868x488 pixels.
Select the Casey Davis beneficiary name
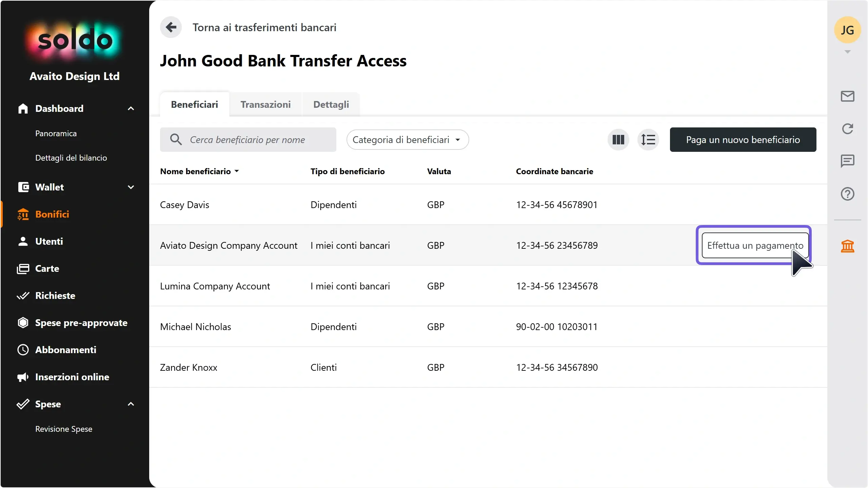[x=184, y=205]
